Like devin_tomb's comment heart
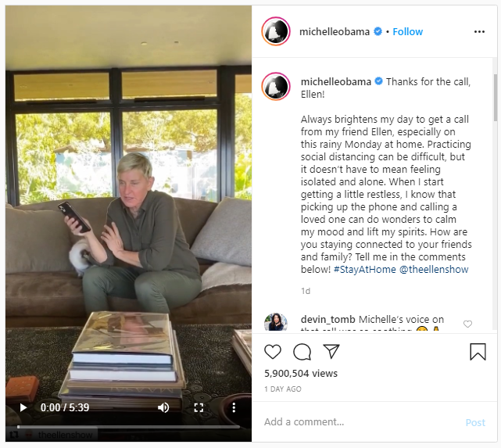Image resolution: width=501 pixels, height=448 pixels. pos(467,324)
